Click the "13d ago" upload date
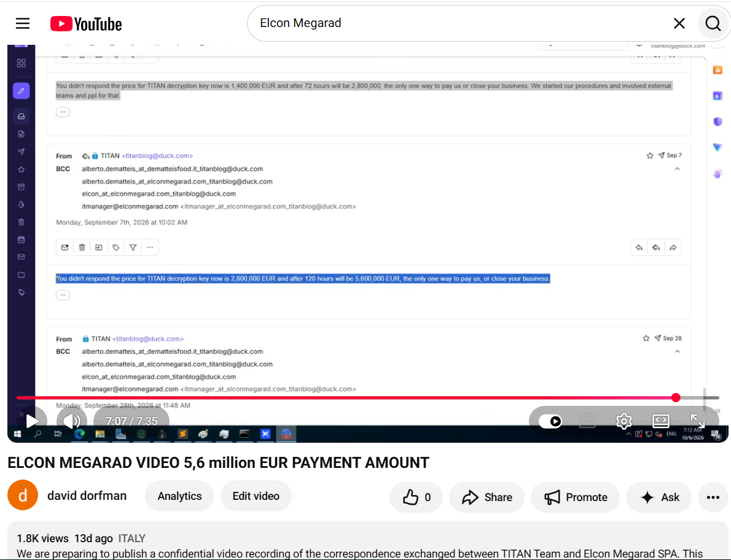Screen dimensions: 731x560 pyautogui.click(x=94, y=539)
